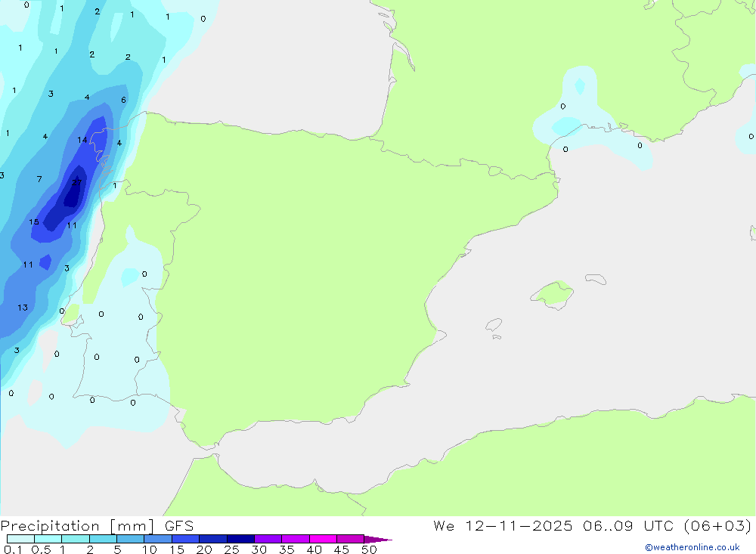Click the '15' precipitation value on map
Screen dimensions: 756x554
(34, 221)
